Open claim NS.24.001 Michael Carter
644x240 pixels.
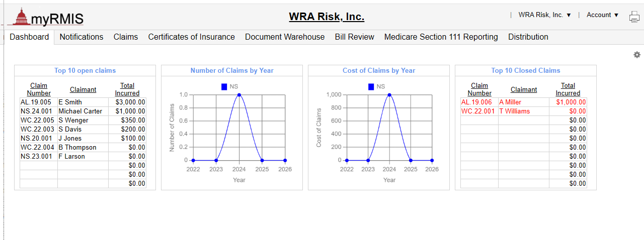(x=35, y=111)
